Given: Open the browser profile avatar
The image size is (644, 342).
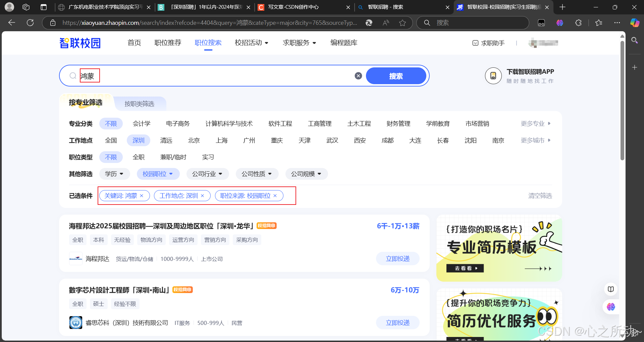Looking at the screenshot, I should click(10, 7).
